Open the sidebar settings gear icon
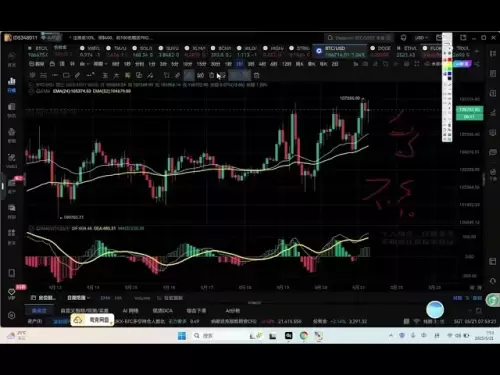The image size is (500, 375). coord(12,315)
